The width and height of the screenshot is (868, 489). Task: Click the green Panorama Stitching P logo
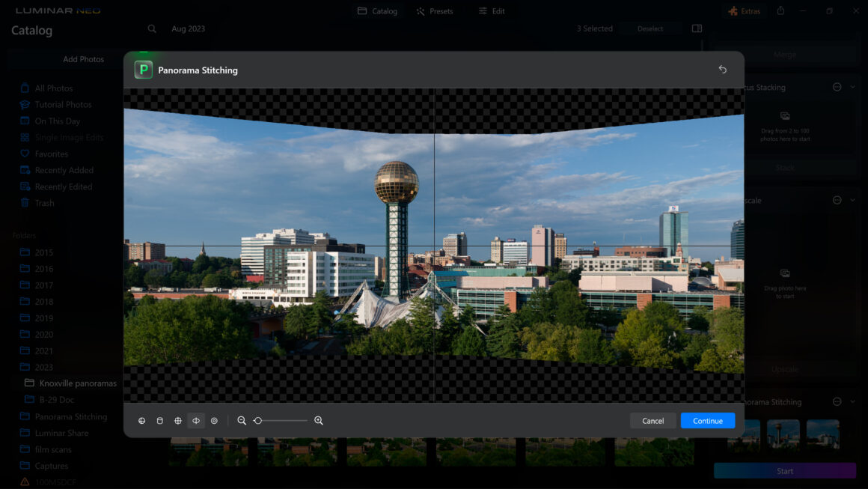144,70
